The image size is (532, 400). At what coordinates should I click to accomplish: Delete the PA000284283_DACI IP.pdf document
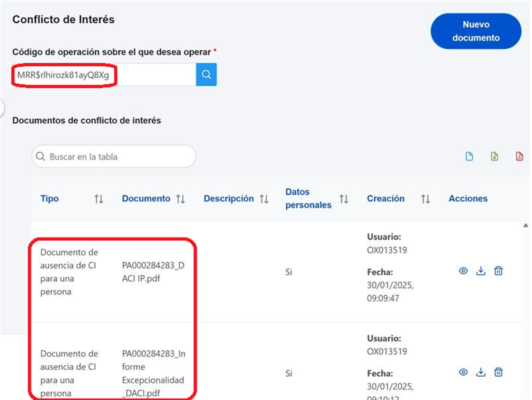(499, 271)
